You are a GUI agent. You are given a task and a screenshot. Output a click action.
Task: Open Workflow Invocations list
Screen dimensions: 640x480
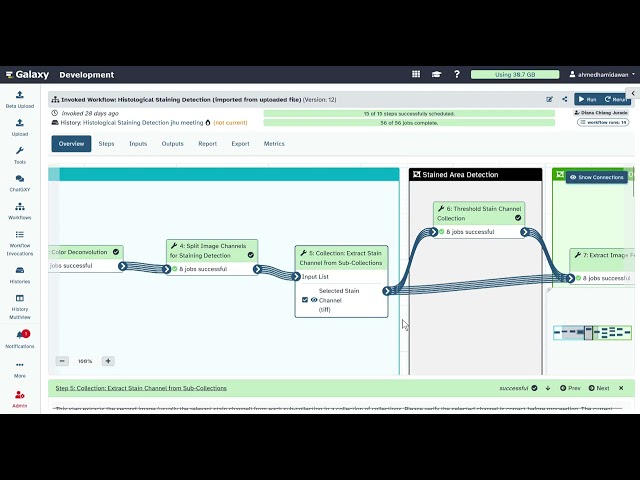[20, 243]
